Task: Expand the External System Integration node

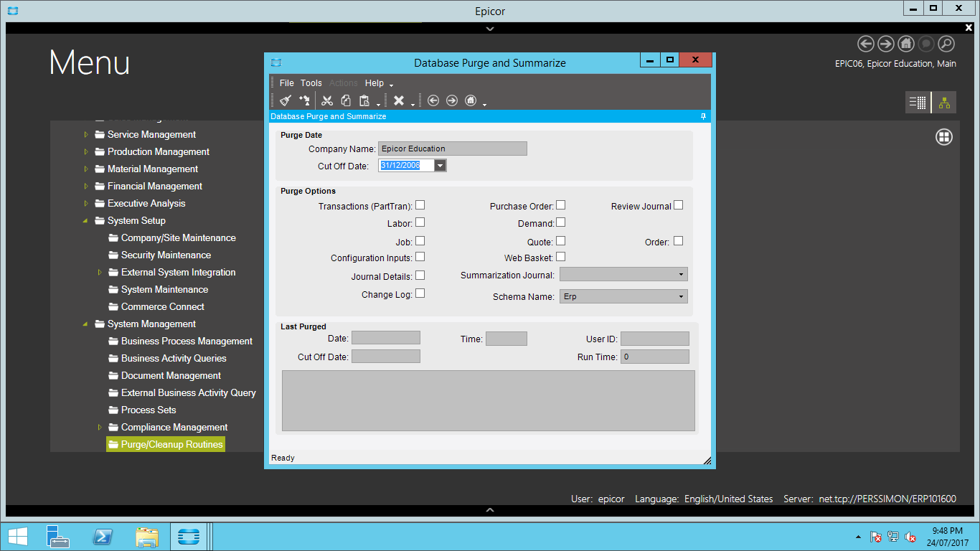Action: coord(100,272)
